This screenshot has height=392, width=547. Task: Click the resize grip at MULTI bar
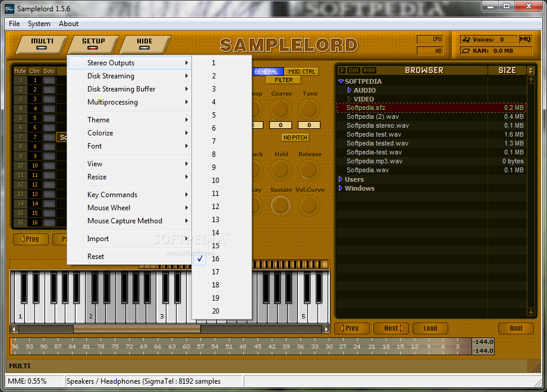[x=535, y=366]
